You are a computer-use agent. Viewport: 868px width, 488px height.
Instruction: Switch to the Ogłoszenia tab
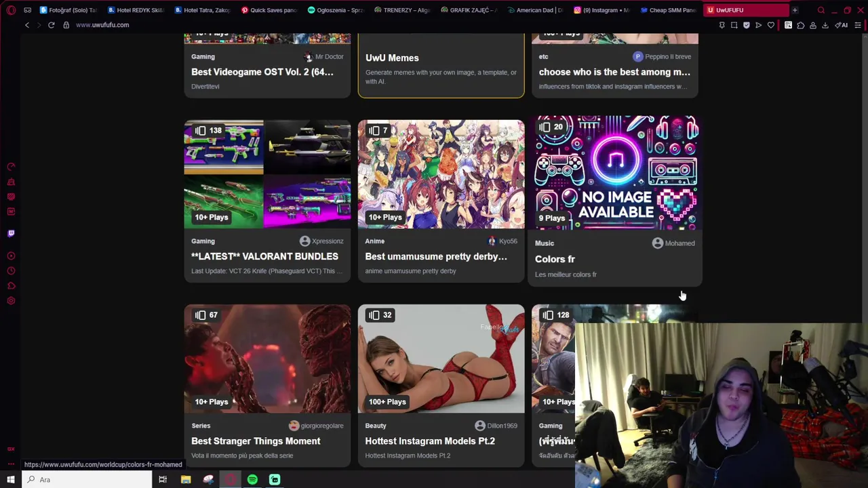click(x=334, y=10)
